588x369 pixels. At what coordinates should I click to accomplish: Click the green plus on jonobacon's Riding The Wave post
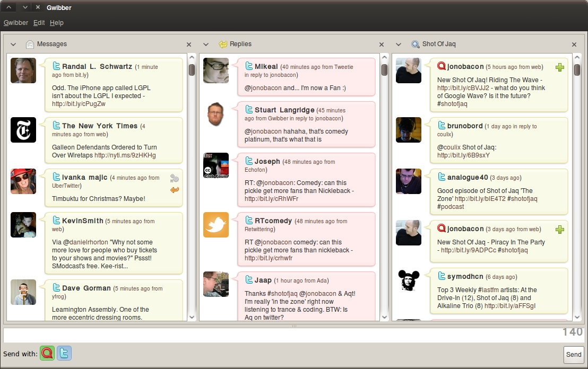point(559,67)
